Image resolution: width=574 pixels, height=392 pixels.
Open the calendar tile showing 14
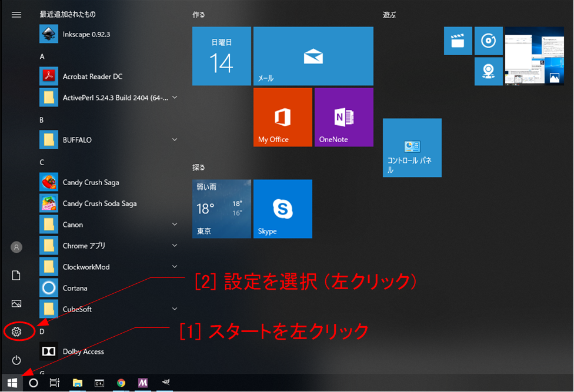coord(222,56)
